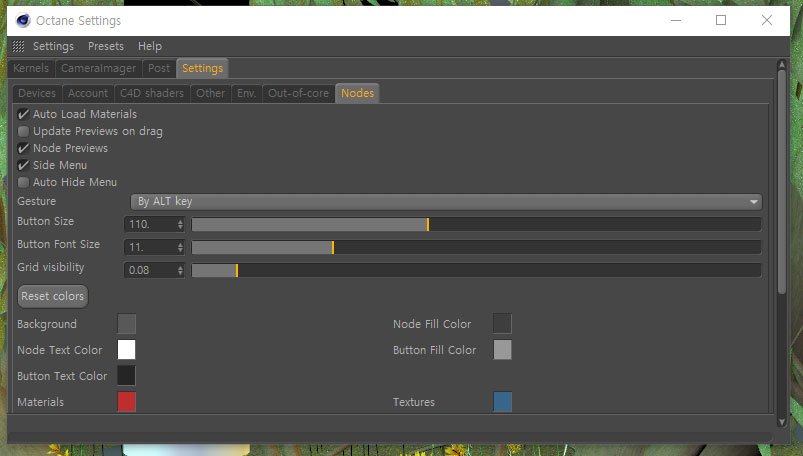The width and height of the screenshot is (803, 456).
Task: Maximize the Octane Settings window
Action: click(x=721, y=20)
